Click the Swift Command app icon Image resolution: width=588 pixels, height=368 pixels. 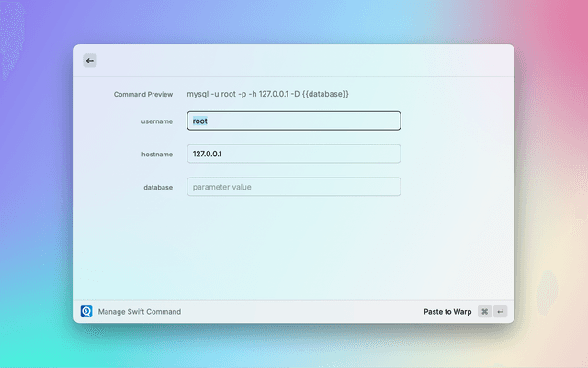[x=86, y=311]
